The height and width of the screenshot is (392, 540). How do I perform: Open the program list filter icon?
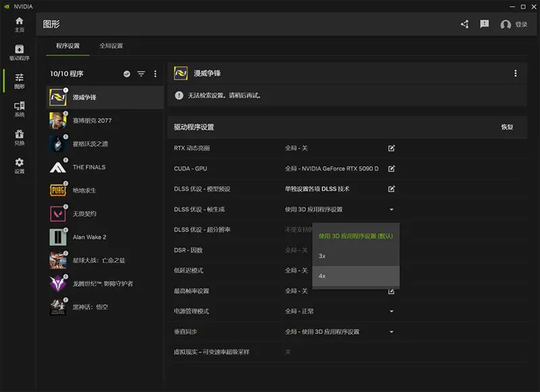pos(141,74)
